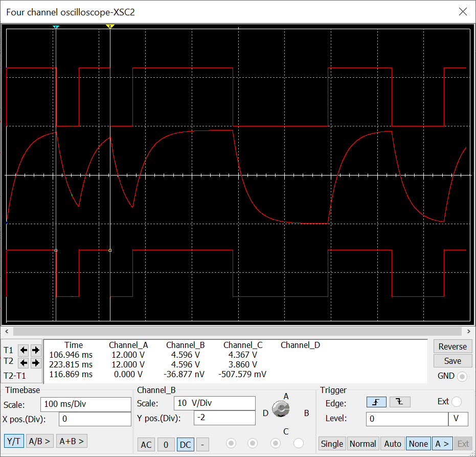476x457 pixels.
Task: Choose A+B > display mode
Action: tap(72, 441)
